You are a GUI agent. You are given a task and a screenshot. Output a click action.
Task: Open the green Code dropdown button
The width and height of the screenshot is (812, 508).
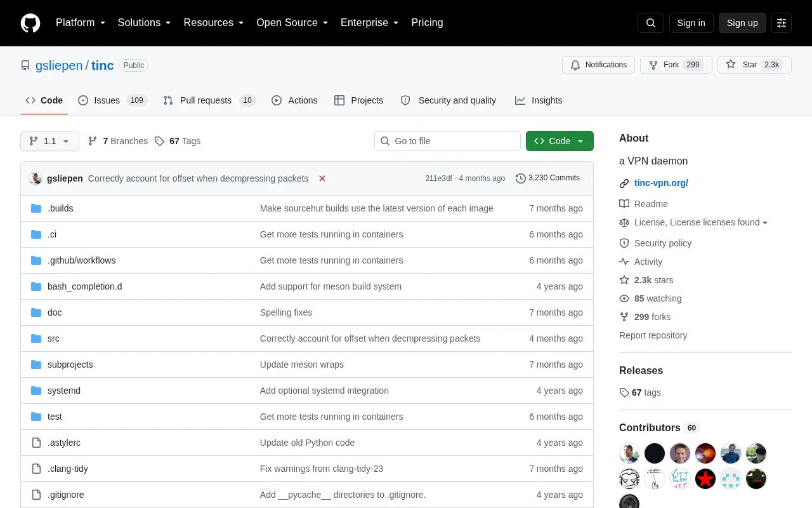coord(560,141)
